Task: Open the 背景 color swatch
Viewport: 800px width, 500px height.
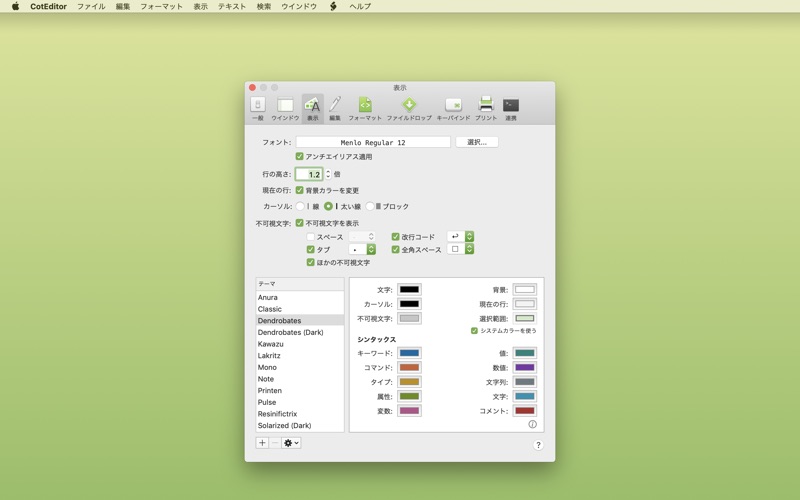Action: click(x=524, y=289)
